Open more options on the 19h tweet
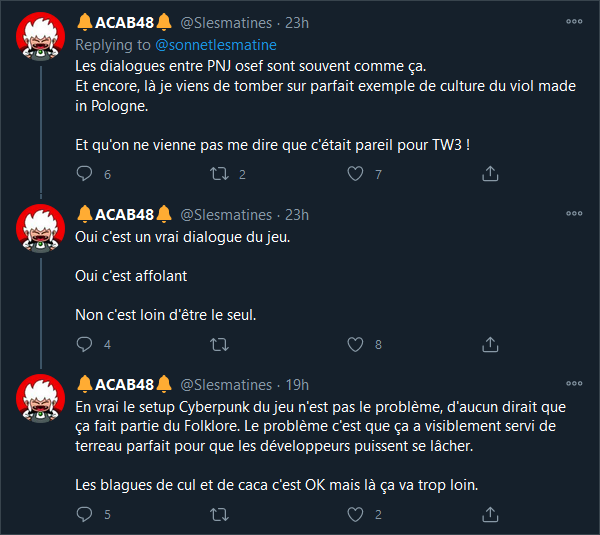600x535 pixels. 574,383
